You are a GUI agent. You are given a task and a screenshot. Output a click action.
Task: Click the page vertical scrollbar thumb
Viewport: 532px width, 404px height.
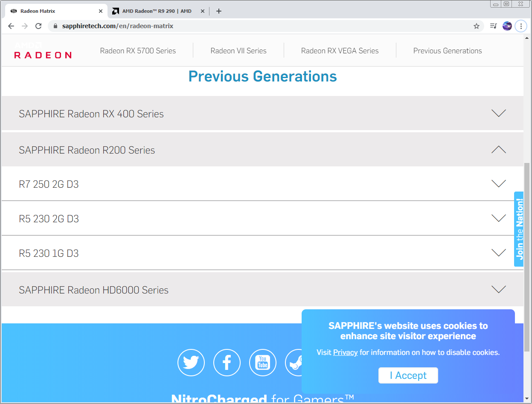pyautogui.click(x=527, y=257)
